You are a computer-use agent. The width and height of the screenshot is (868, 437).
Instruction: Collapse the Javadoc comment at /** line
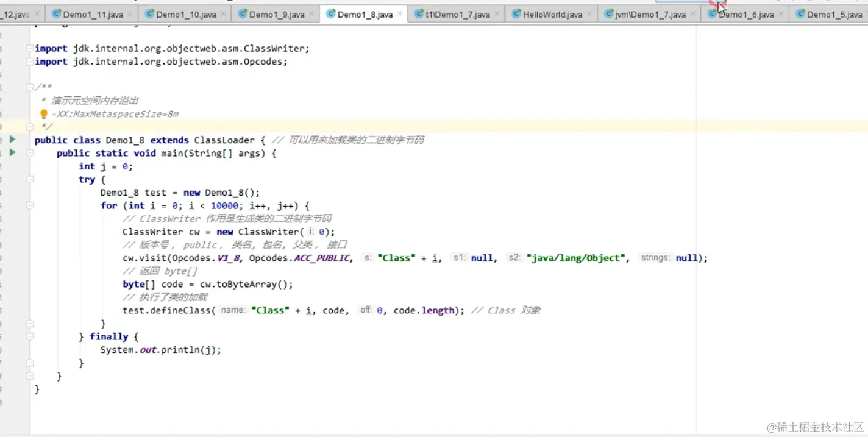[30, 88]
